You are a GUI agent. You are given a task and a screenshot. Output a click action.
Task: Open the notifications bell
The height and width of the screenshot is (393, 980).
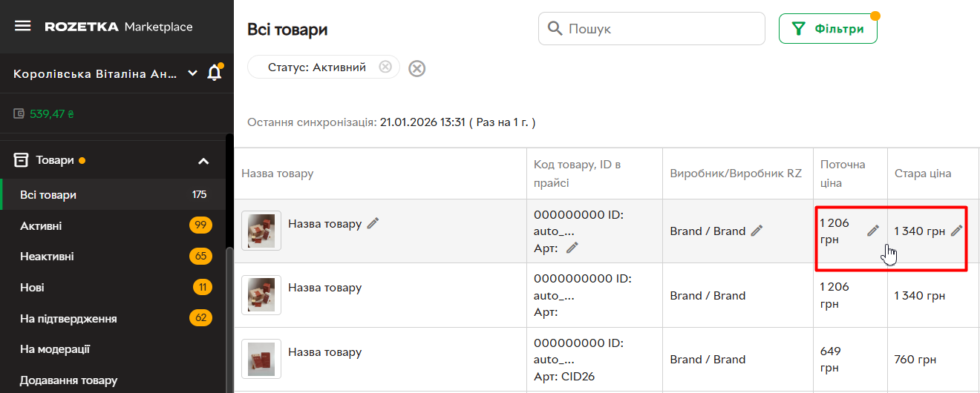coord(215,73)
